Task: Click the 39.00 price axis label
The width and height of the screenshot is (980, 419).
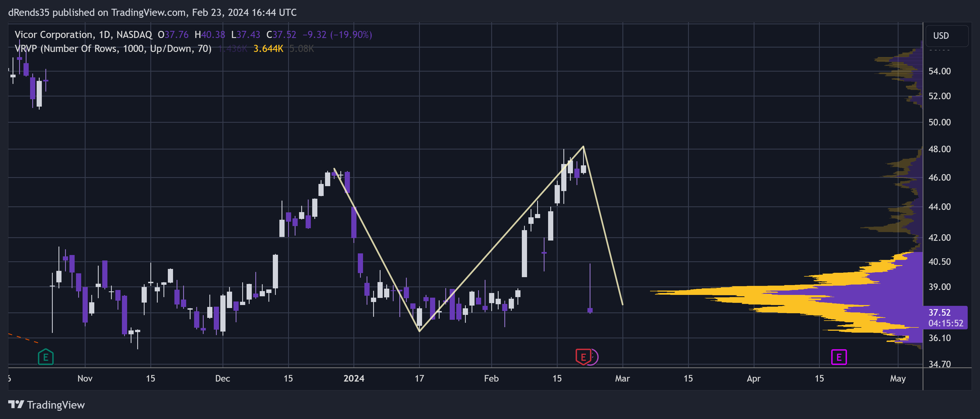Action: click(x=939, y=286)
